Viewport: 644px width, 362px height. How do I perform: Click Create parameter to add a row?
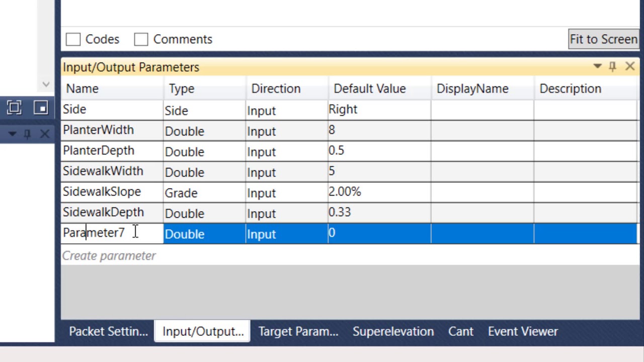pyautogui.click(x=109, y=255)
